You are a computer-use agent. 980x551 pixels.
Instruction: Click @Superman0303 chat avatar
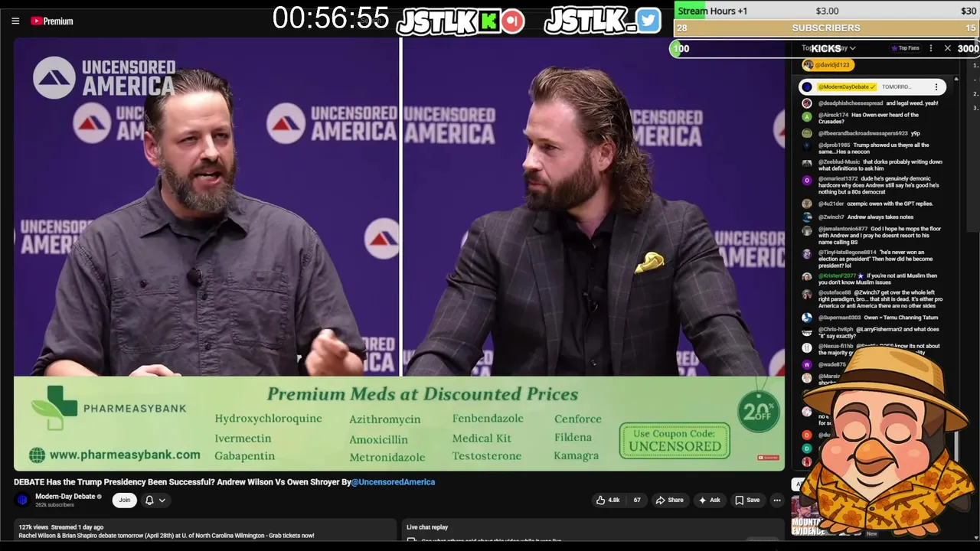807,318
